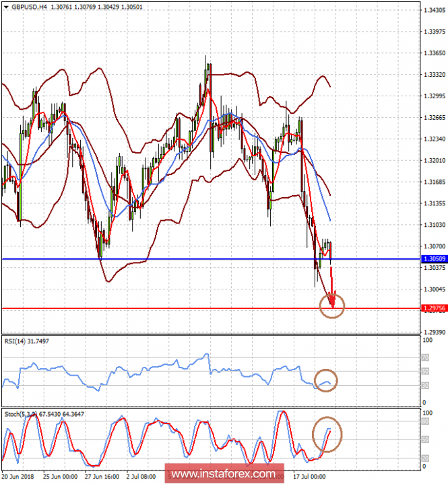Image resolution: width=448 pixels, height=484 pixels.
Task: Select the 2 Jul 08:00 time label
Action: (x=141, y=477)
